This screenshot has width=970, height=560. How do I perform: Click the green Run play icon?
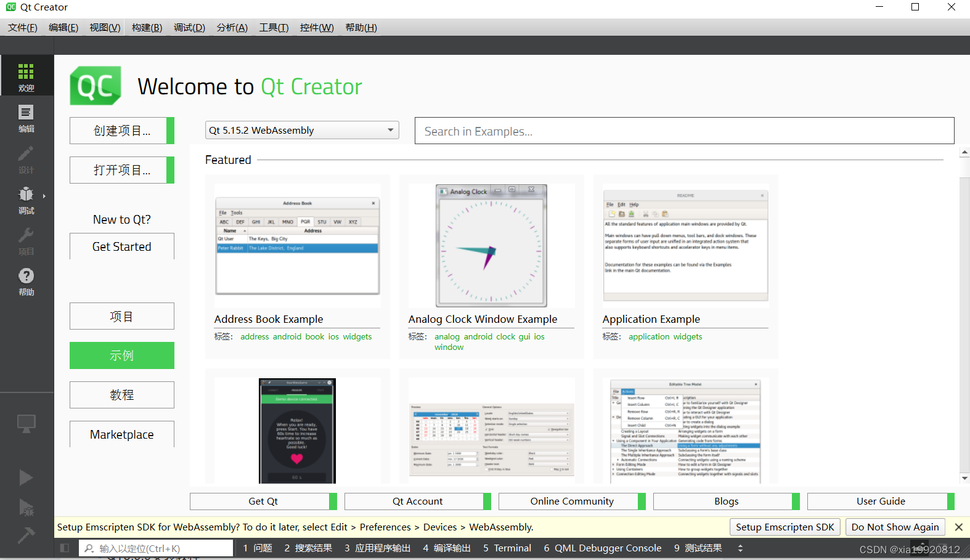pos(26,477)
